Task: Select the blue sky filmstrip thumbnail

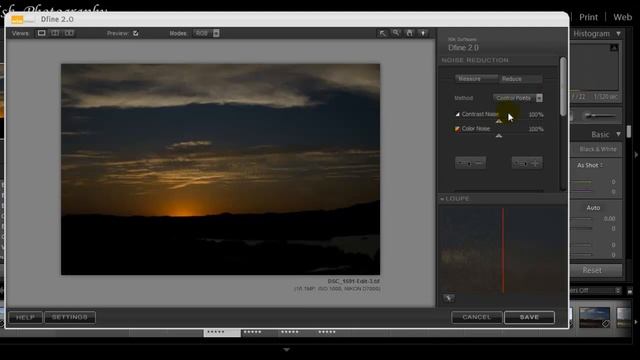Action: tap(594, 318)
